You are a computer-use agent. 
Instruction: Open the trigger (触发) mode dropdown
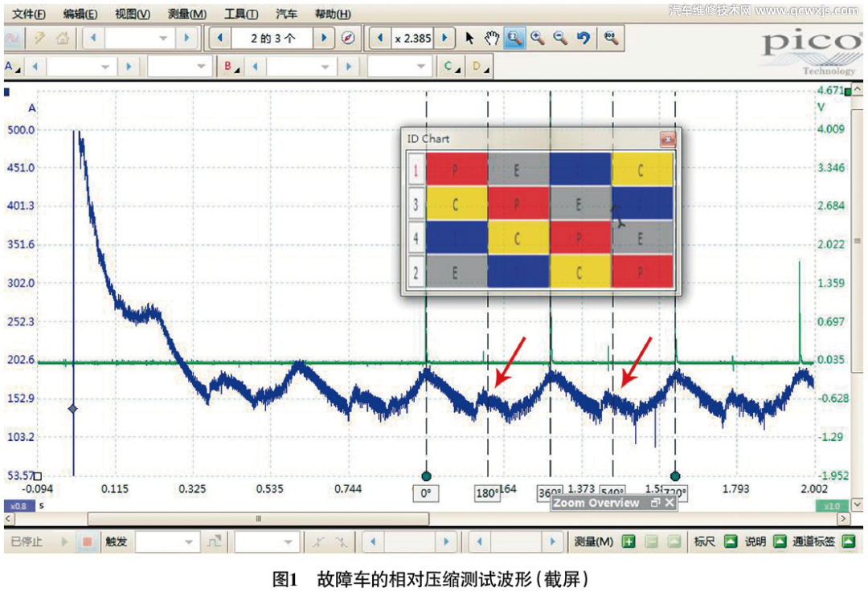tap(166, 542)
